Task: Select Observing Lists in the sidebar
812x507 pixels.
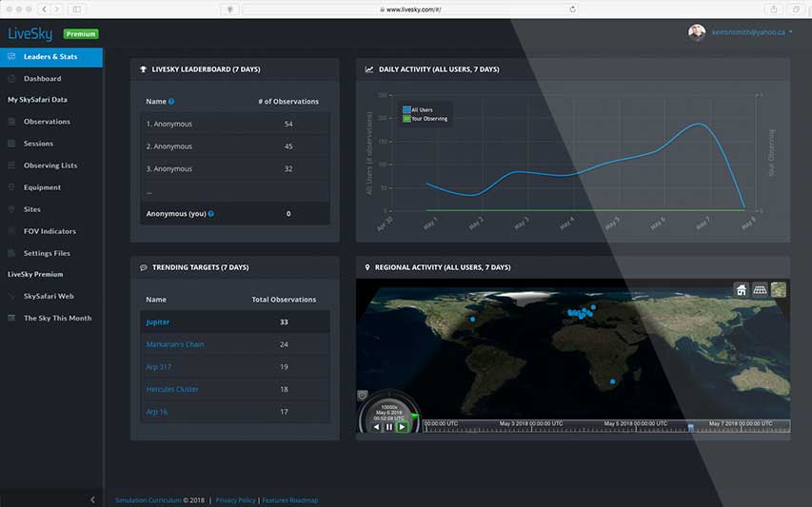Action: click(50, 166)
